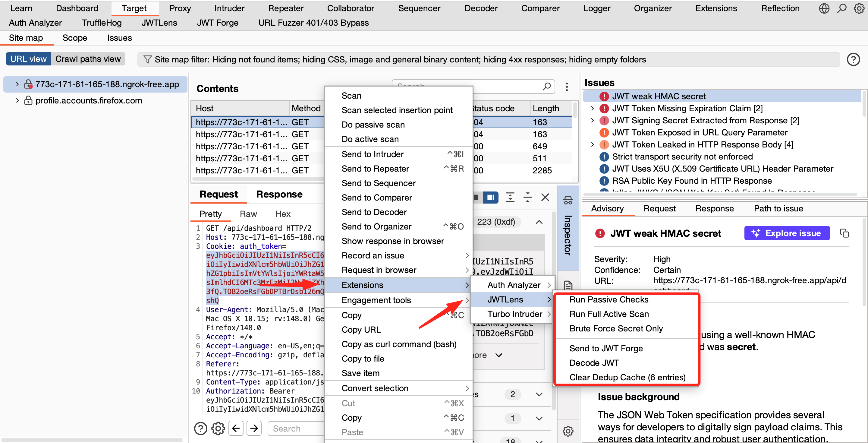Select the single-pane view square toggle

[x=476, y=197]
